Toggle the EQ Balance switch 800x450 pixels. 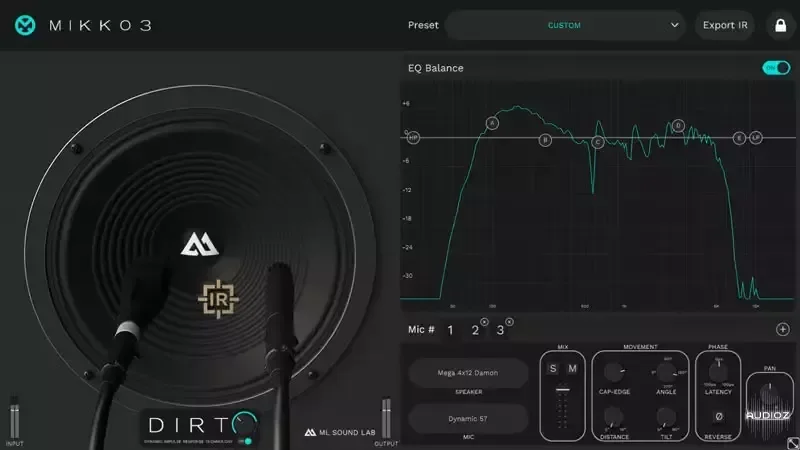coord(776,68)
